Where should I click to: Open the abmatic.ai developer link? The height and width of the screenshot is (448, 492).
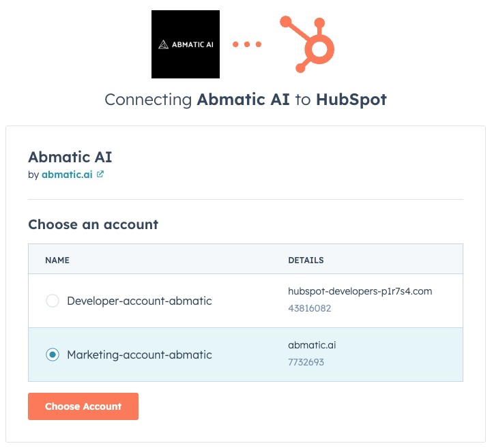point(68,175)
